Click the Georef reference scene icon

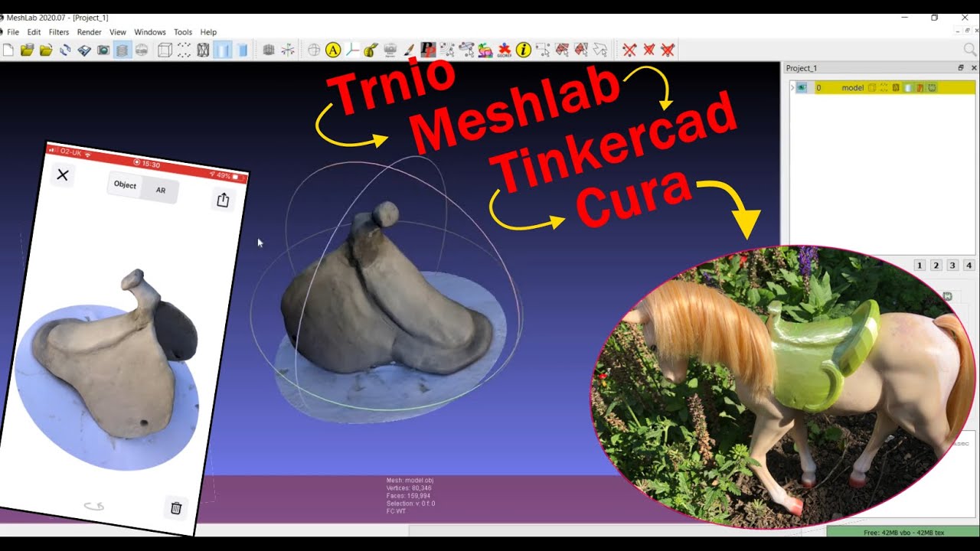[x=505, y=51]
